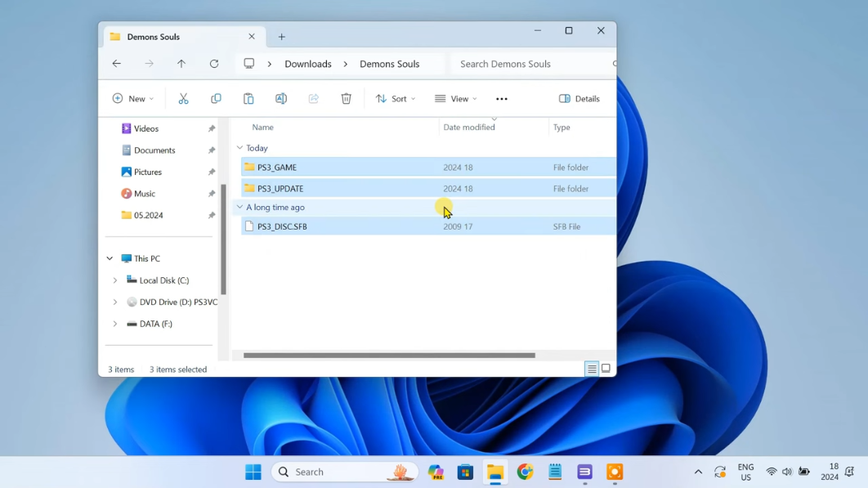Refresh the current folder view

(214, 64)
